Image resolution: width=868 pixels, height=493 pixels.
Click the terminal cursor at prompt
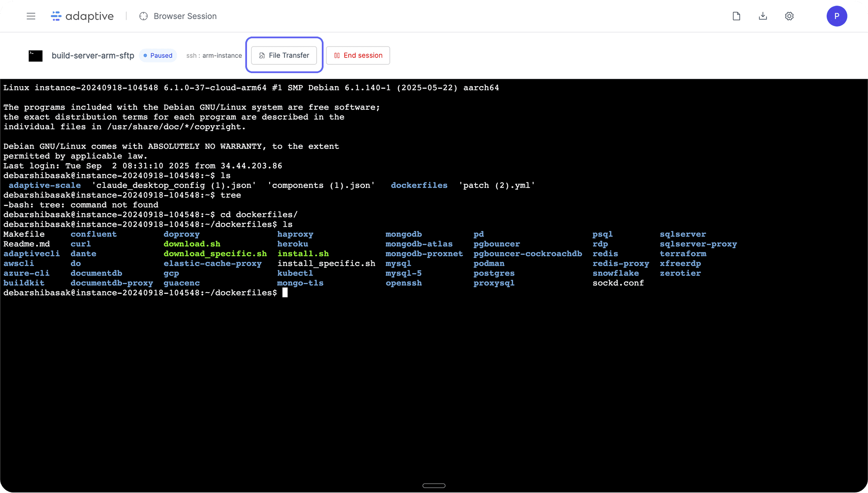click(x=285, y=293)
